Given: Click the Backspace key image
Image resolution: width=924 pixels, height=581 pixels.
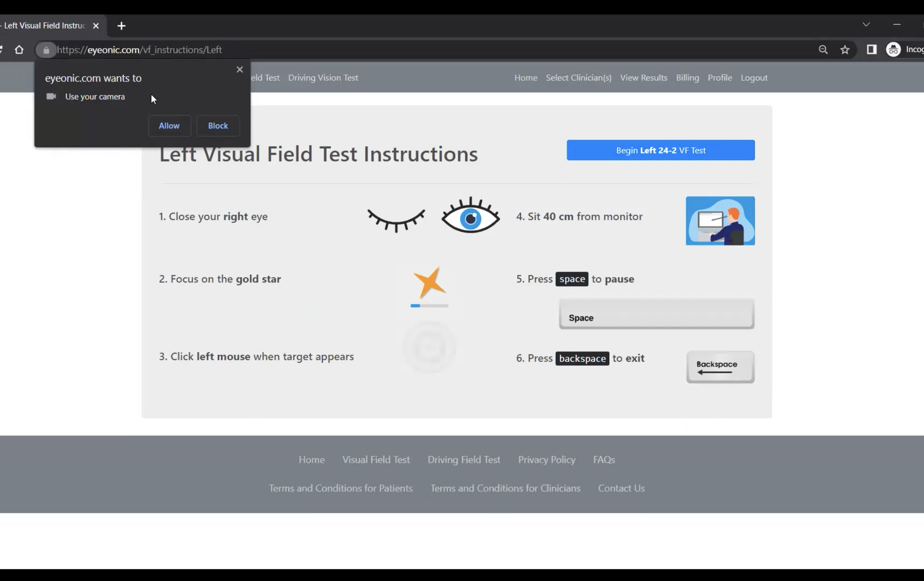Looking at the screenshot, I should point(720,367).
